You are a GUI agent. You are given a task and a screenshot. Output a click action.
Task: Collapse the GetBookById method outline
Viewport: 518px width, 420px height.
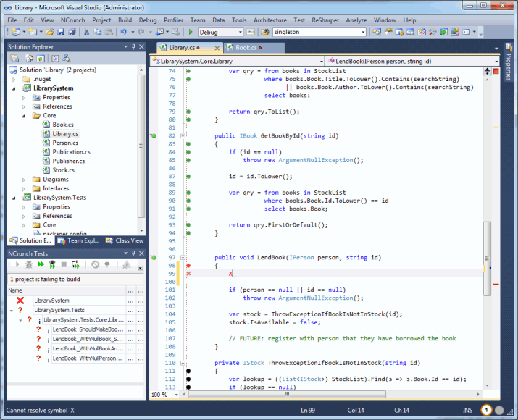[x=183, y=136]
